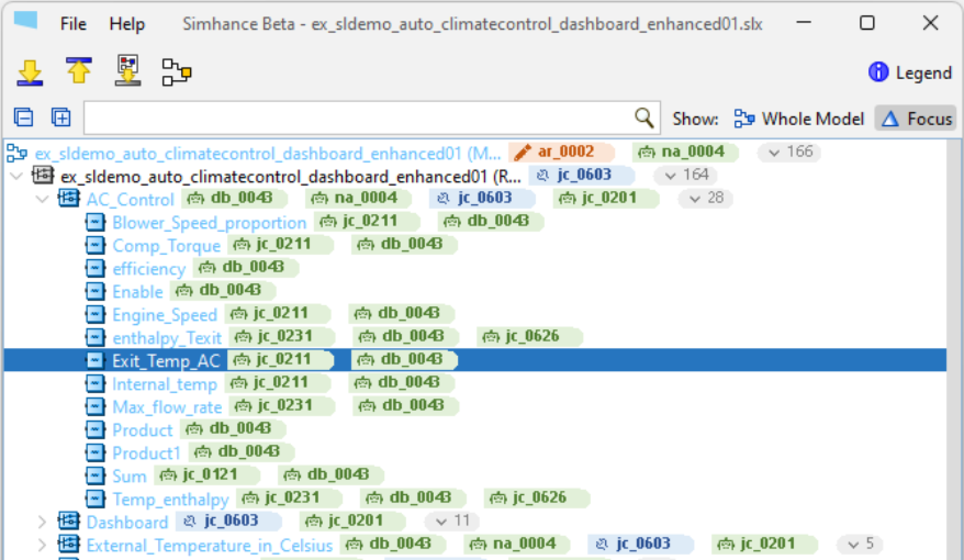Select the Enable block

pyautogui.click(x=137, y=292)
